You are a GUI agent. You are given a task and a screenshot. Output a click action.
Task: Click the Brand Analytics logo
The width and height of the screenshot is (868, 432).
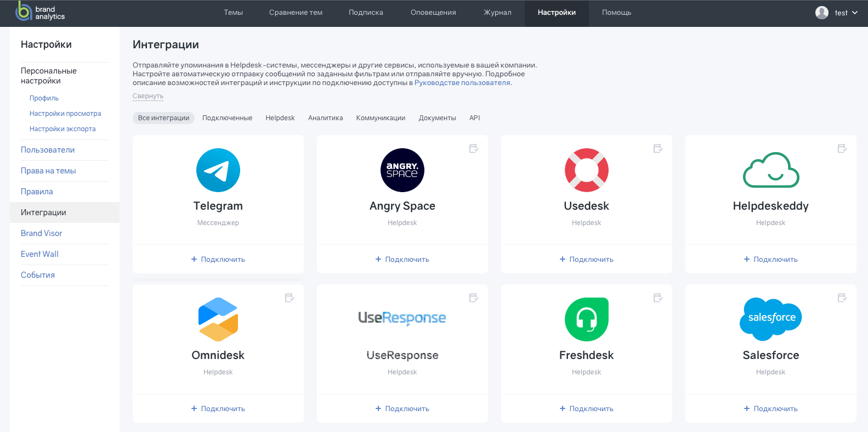pos(40,12)
